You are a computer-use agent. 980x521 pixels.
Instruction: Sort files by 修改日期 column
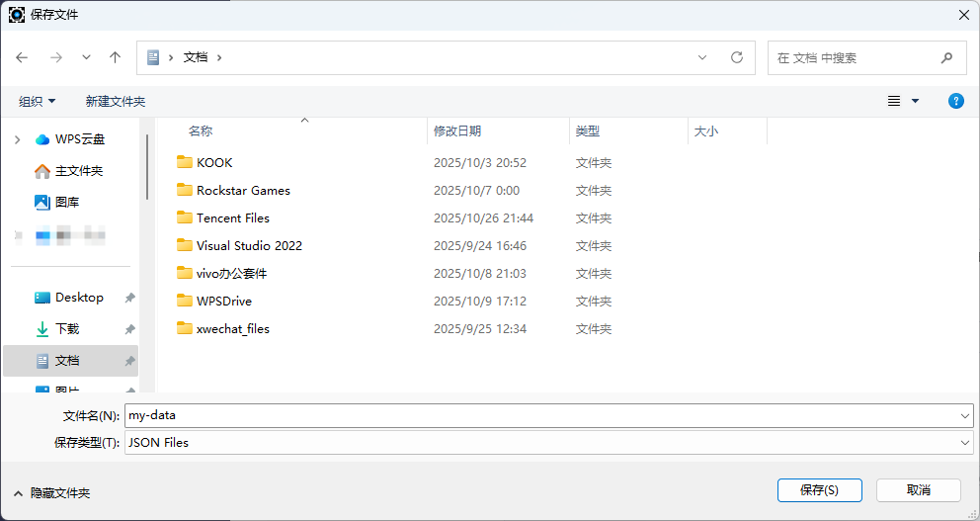tap(457, 130)
